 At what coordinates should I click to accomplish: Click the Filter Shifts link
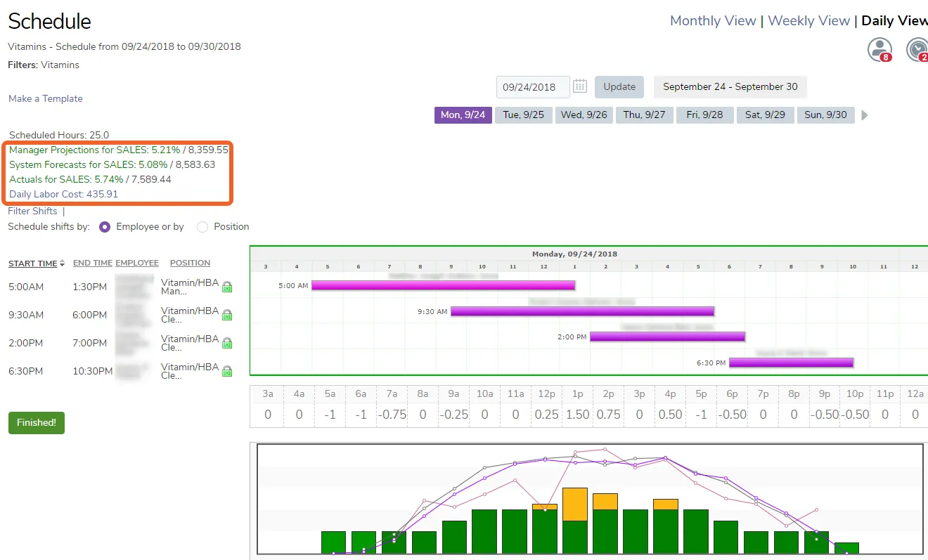(x=33, y=211)
